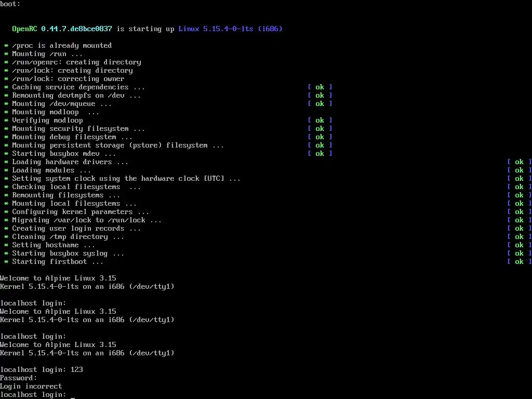This screenshot has width=532, height=399.
Task: Click 'Starting busybox mdev ...' line
Action: (x=64, y=154)
